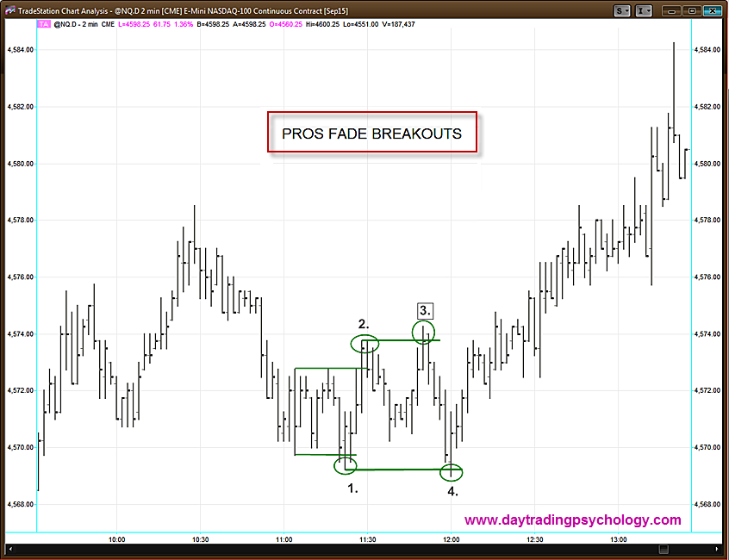The image size is (729, 560).
Task: Click the pink TA badge beside @NQ.D
Action: [44, 24]
